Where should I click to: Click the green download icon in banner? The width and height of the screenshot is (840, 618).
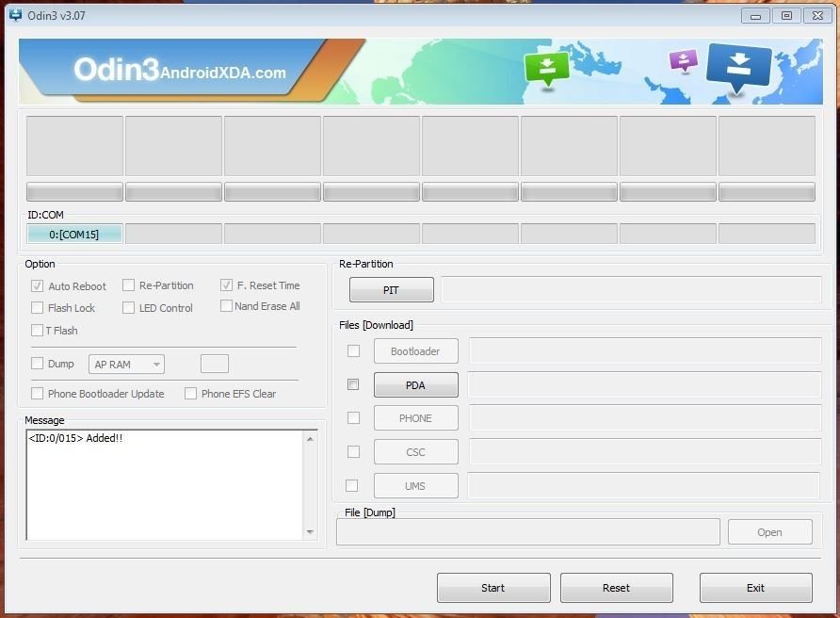[546, 69]
